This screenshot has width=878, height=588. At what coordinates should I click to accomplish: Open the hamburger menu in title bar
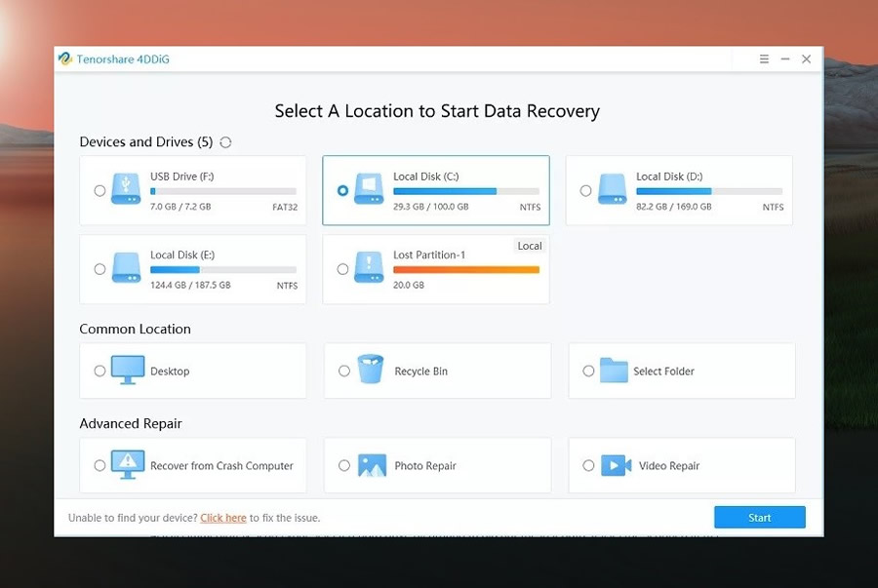(764, 59)
